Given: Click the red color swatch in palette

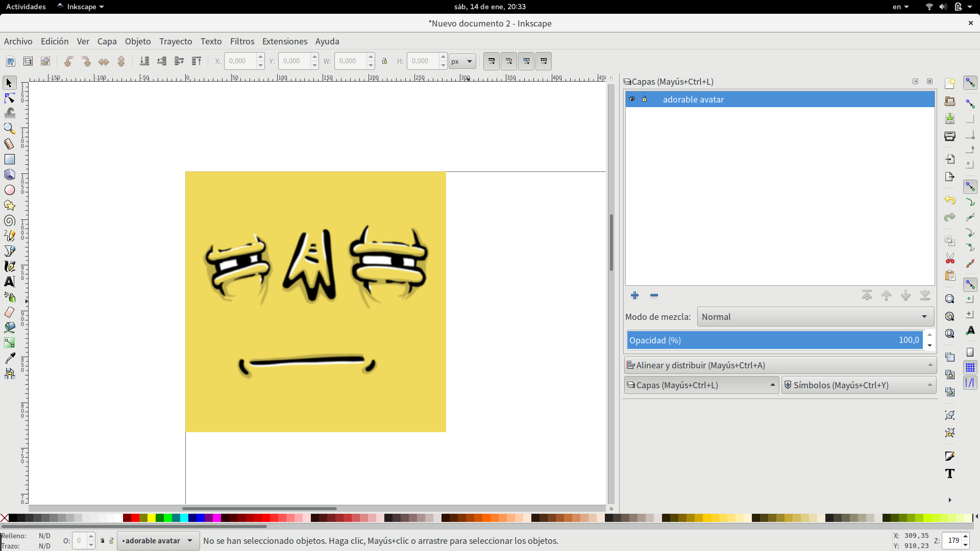Looking at the screenshot, I should coord(135,518).
